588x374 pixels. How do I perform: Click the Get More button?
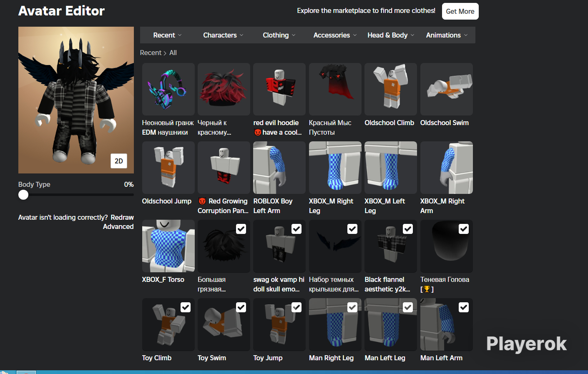click(460, 11)
